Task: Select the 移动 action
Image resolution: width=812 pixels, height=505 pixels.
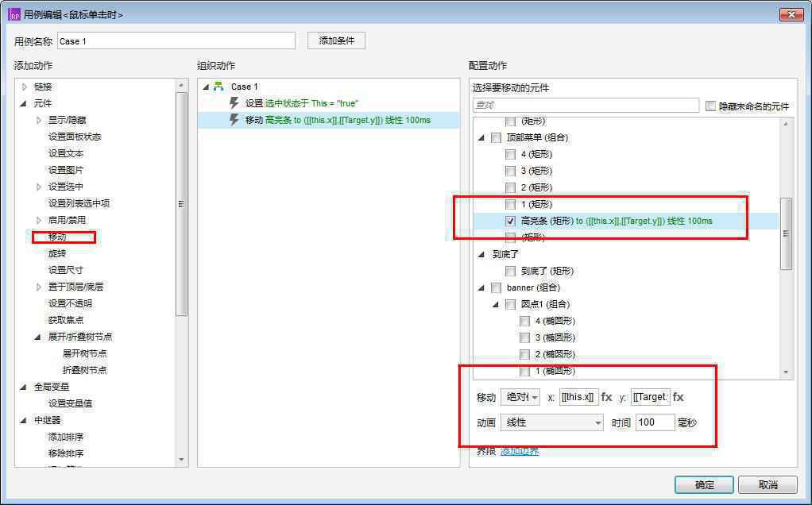Action: 57,237
